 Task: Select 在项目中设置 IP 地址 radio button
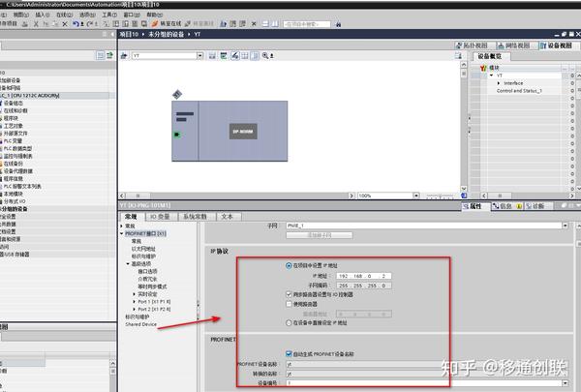(x=289, y=265)
